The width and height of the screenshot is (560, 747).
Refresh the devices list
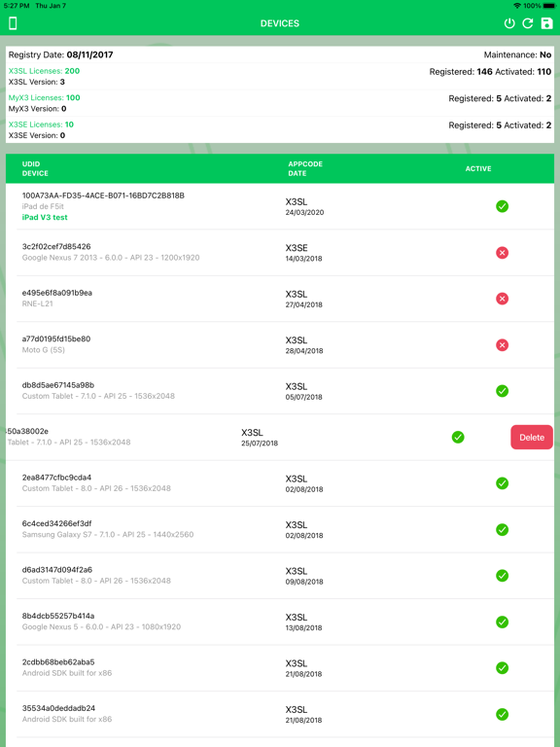click(528, 23)
